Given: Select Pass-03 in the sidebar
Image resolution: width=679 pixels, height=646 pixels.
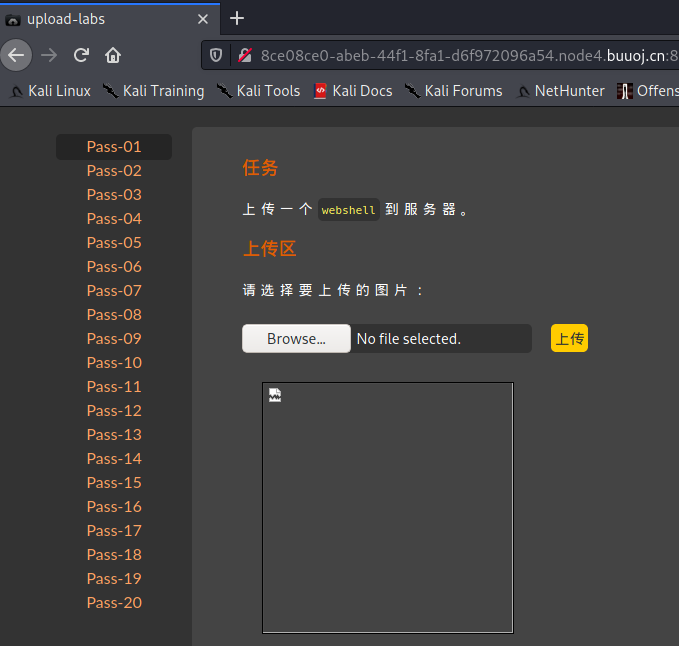Looking at the screenshot, I should tap(114, 195).
